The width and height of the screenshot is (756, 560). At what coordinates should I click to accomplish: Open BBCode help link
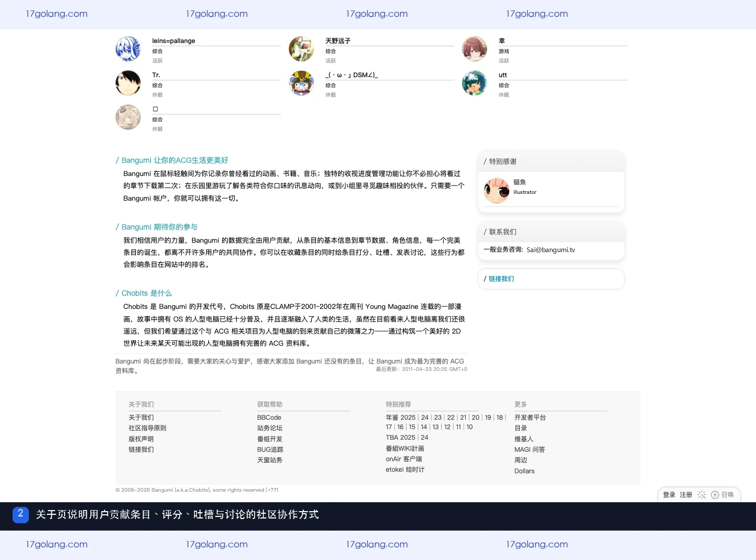point(269,418)
